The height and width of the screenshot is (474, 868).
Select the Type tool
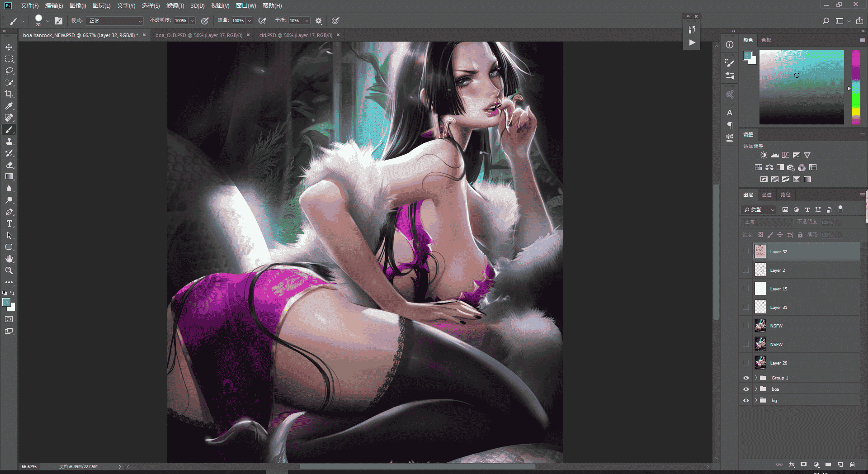[9, 223]
